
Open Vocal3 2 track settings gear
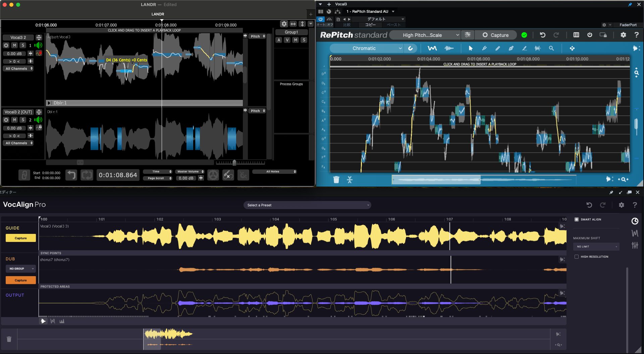click(6, 45)
